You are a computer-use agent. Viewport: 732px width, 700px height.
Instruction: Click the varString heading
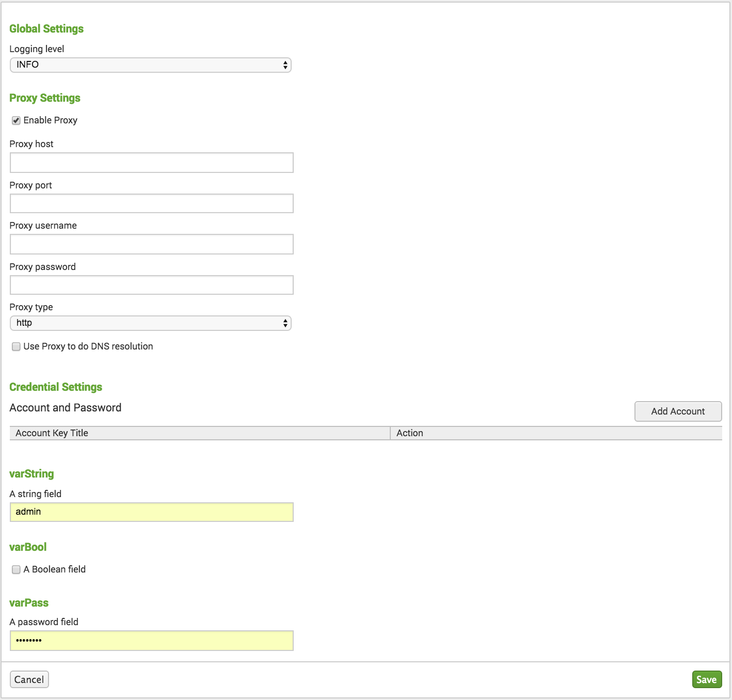(x=31, y=474)
